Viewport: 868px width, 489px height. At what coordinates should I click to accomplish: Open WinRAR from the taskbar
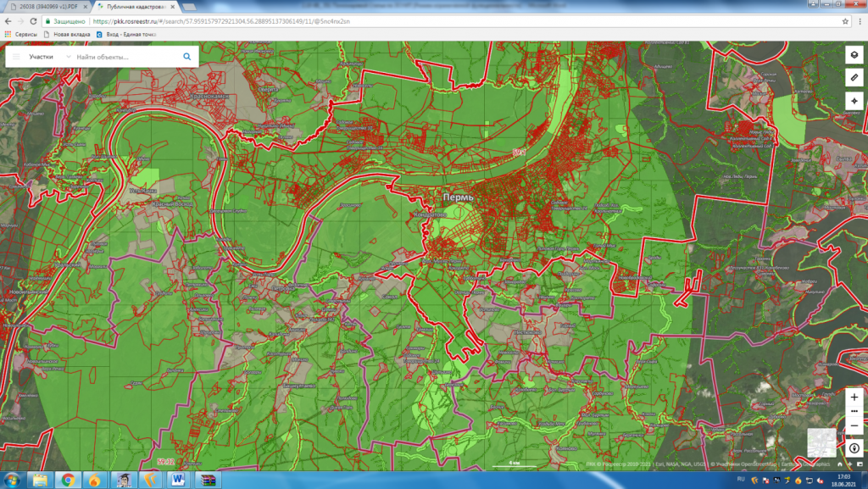coord(208,480)
